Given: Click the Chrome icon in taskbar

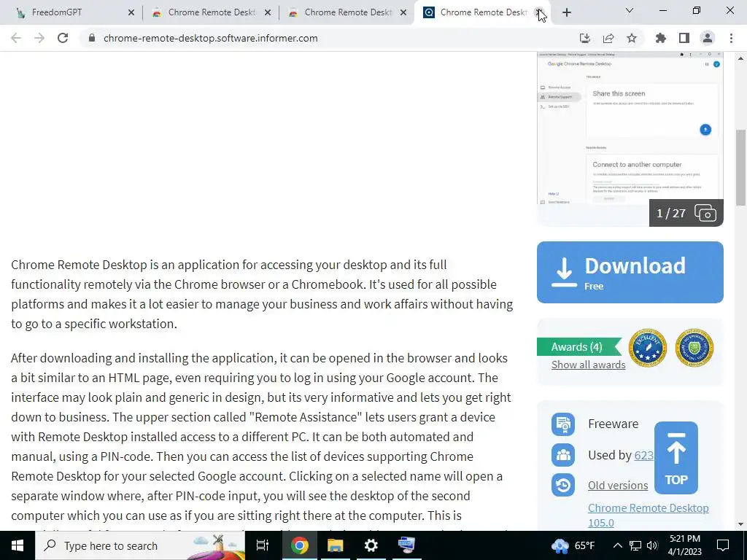Looking at the screenshot, I should click(299, 545).
